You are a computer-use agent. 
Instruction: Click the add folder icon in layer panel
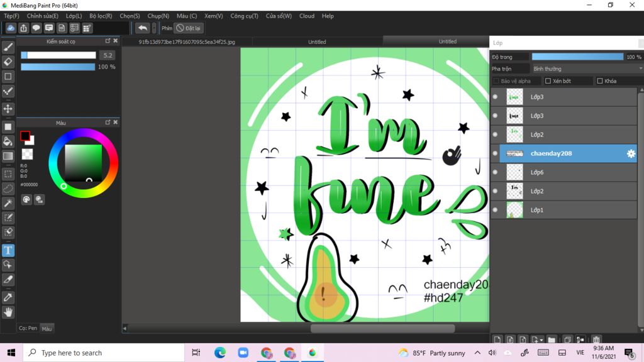[552, 339]
